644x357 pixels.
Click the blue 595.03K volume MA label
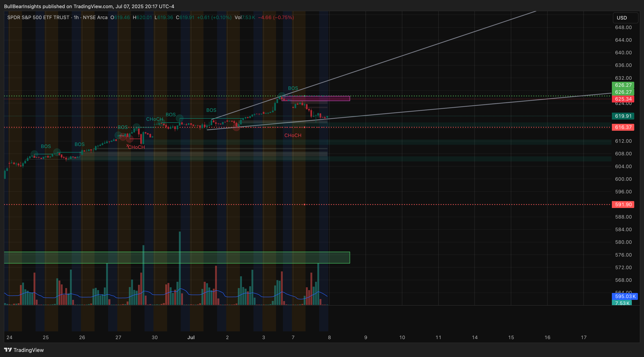click(625, 296)
